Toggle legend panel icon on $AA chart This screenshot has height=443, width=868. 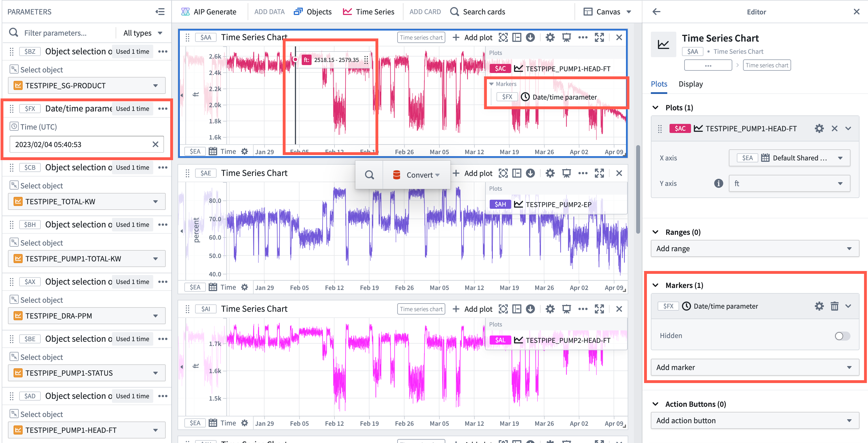517,37
